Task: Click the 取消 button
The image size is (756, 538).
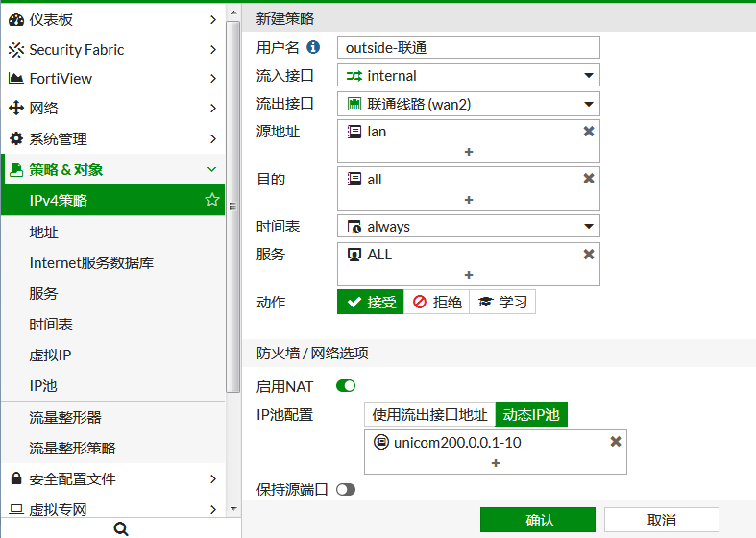Action: click(x=662, y=520)
